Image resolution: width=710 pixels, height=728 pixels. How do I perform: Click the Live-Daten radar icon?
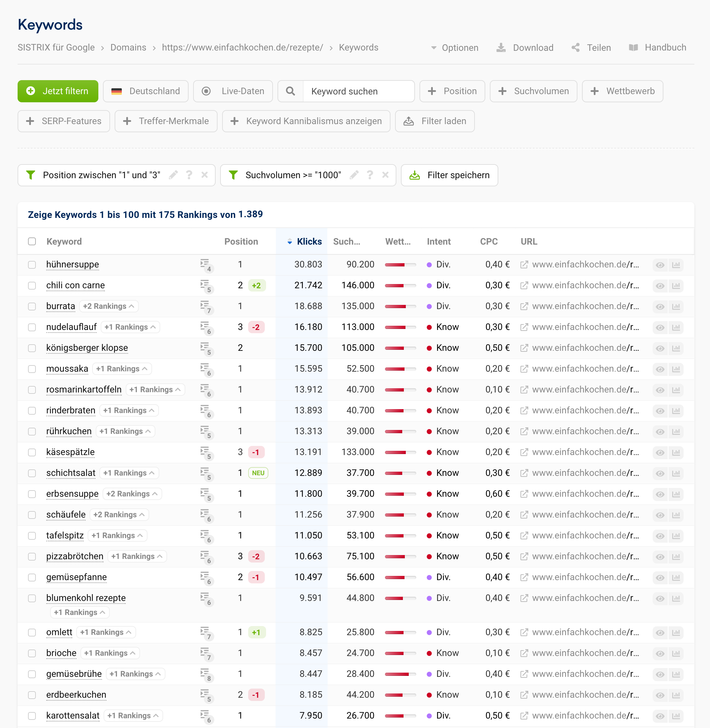point(207,91)
